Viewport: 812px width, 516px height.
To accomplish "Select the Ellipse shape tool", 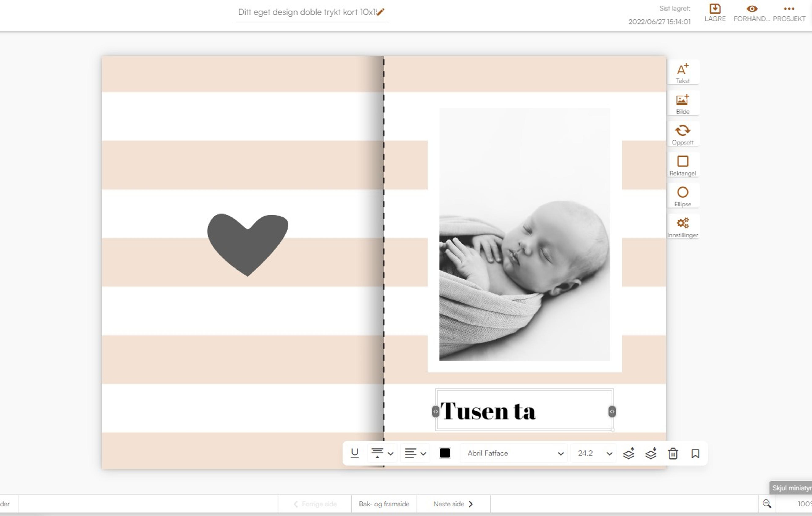I will tap(683, 196).
